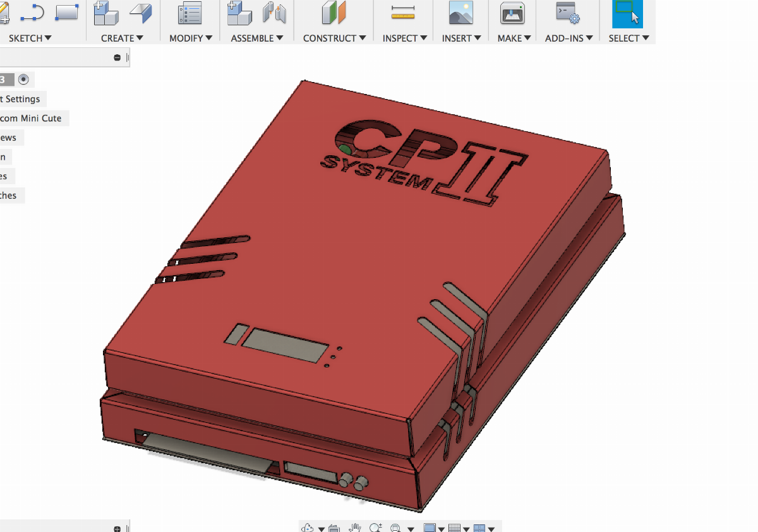Click the Pan hand icon
Screen dimensions: 758x532
(356, 528)
